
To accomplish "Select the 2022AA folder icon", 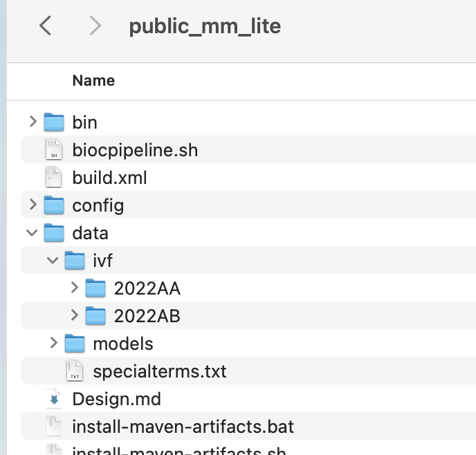I will click(x=95, y=288).
